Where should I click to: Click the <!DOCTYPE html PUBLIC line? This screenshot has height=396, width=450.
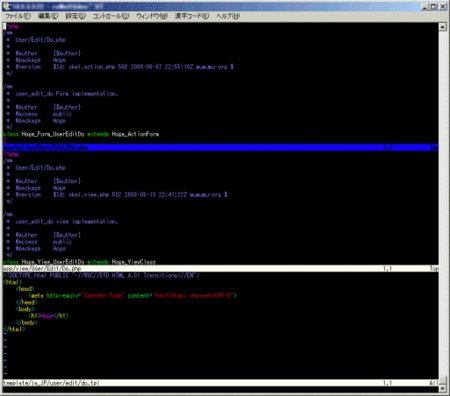(x=101, y=275)
